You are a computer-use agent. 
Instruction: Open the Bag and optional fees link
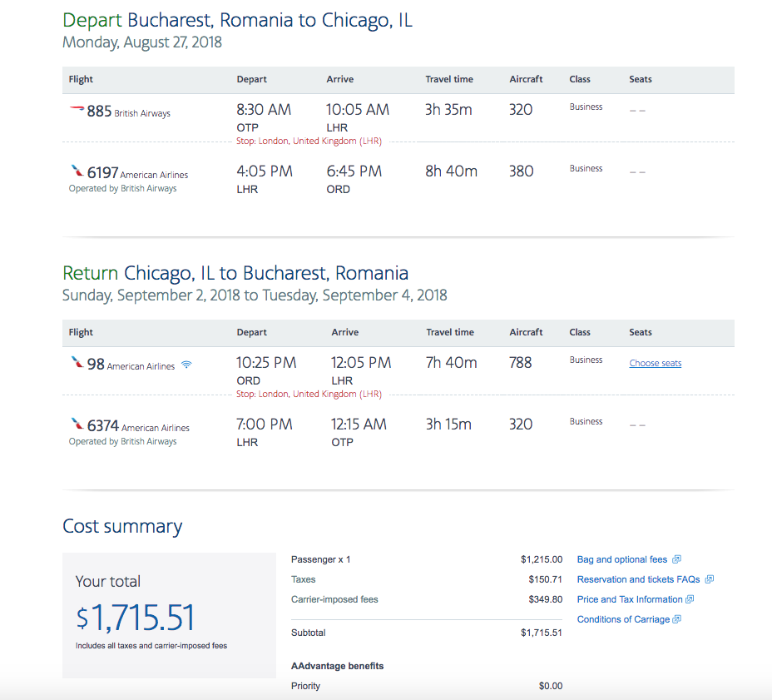[621, 559]
